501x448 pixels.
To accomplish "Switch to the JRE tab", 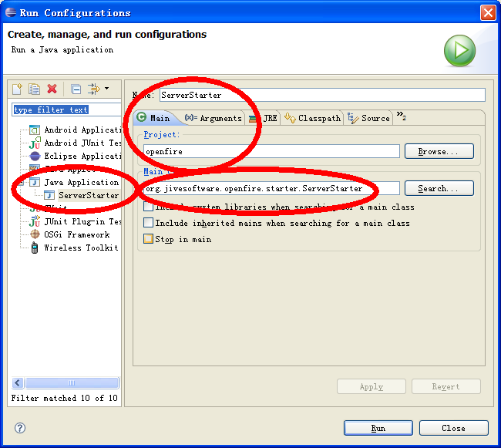I will click(263, 118).
